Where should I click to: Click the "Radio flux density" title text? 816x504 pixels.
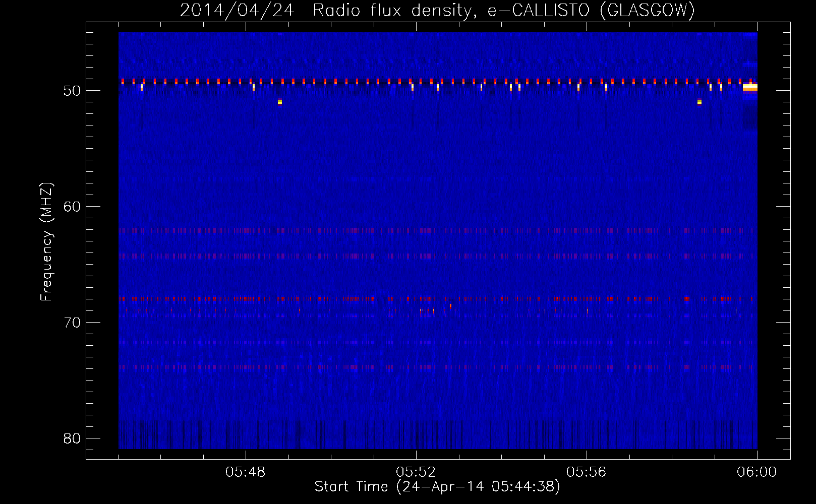(393, 10)
